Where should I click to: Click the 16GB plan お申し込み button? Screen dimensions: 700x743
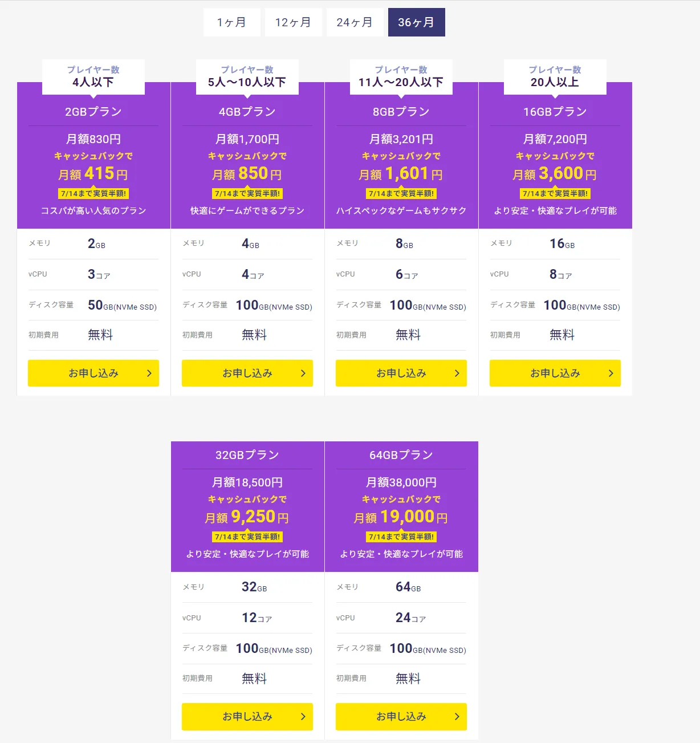555,373
